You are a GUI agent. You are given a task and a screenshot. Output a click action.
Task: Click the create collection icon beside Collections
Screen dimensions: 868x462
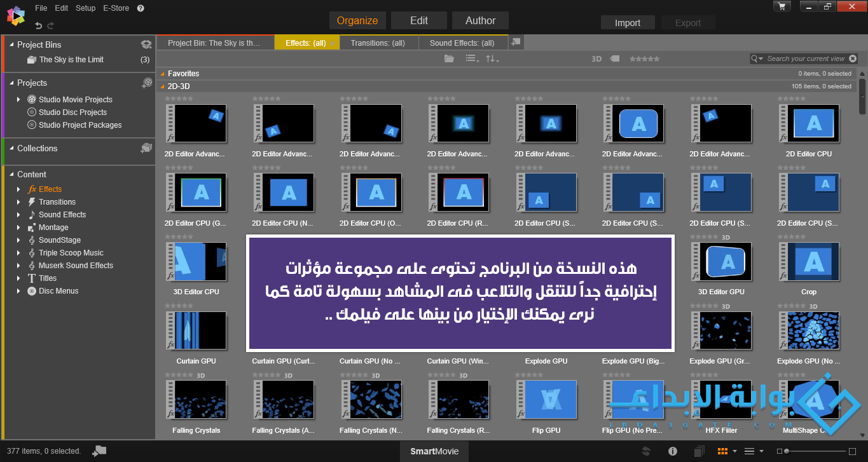point(146,148)
